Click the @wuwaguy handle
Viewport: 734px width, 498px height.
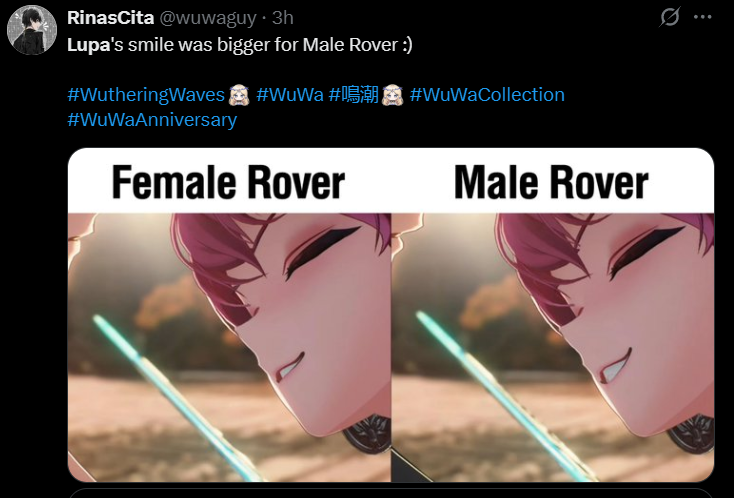208,18
